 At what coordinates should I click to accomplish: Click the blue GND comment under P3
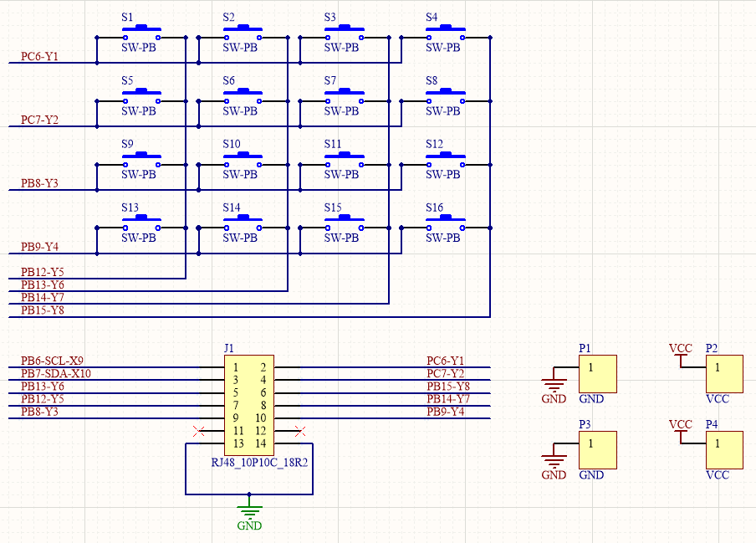coord(591,475)
